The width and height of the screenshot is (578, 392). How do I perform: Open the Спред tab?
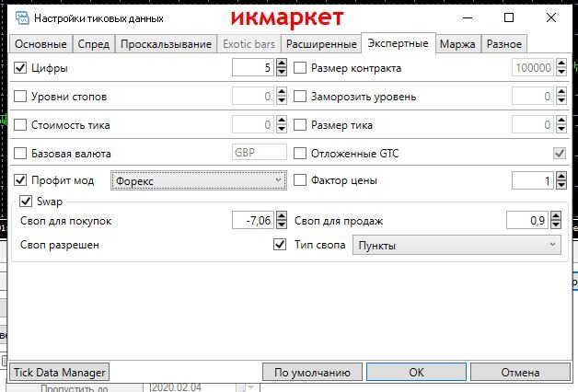[94, 44]
